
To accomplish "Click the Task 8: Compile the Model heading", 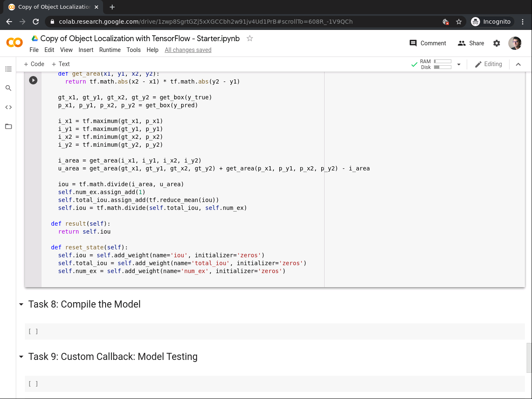I will 84,304.
